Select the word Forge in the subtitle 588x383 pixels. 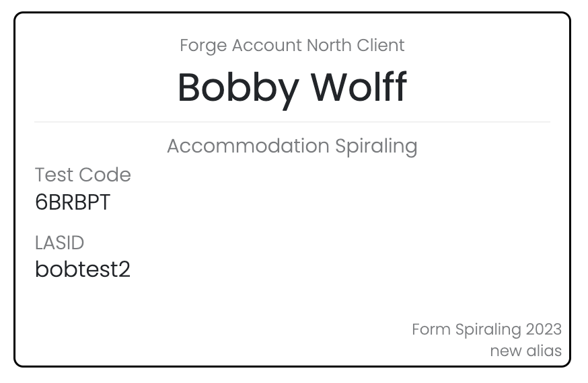tap(203, 46)
